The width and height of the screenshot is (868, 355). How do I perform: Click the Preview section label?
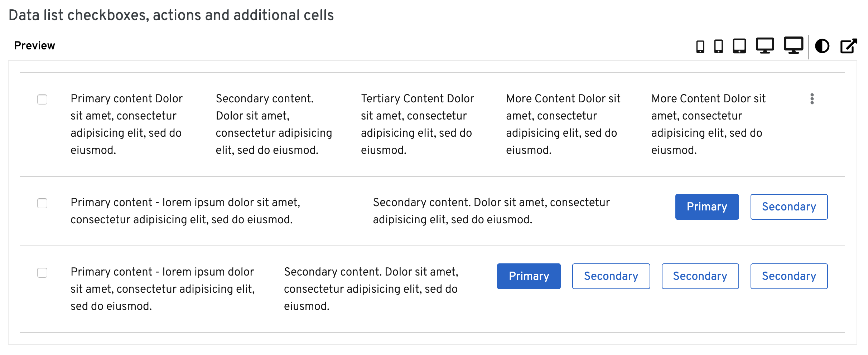pos(34,45)
